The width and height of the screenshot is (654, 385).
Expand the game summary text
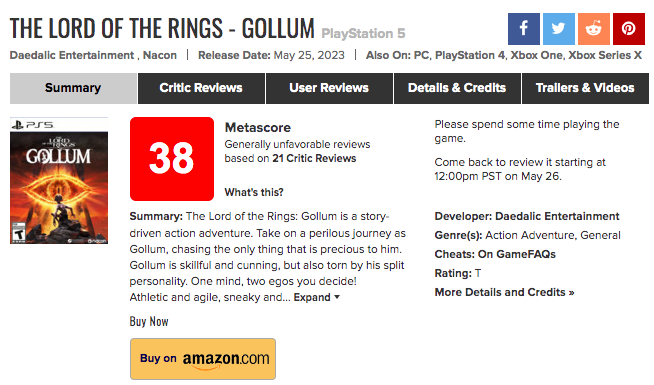click(x=317, y=297)
